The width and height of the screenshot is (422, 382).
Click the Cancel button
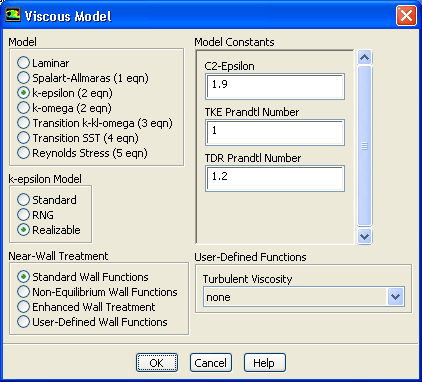pyautogui.click(x=211, y=363)
